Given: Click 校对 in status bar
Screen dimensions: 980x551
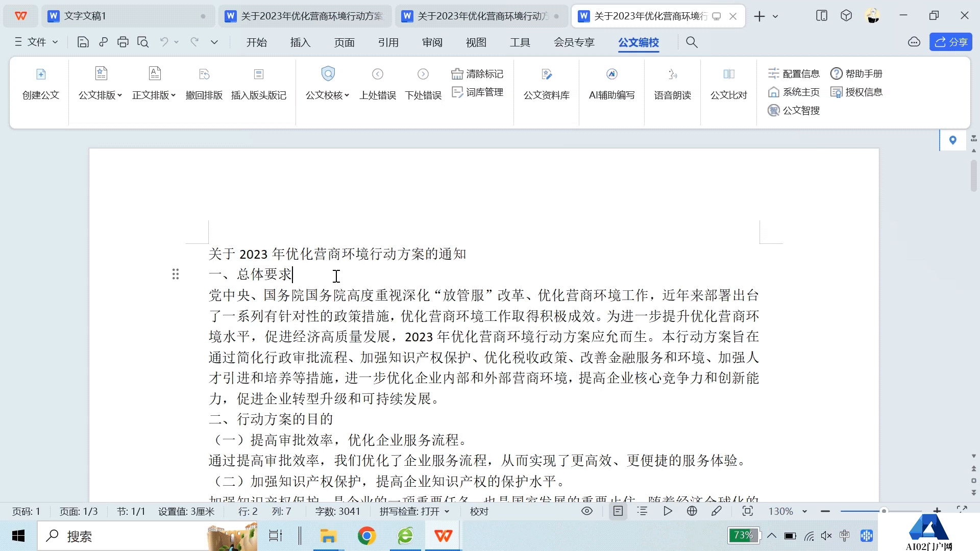Looking at the screenshot, I should (x=479, y=511).
